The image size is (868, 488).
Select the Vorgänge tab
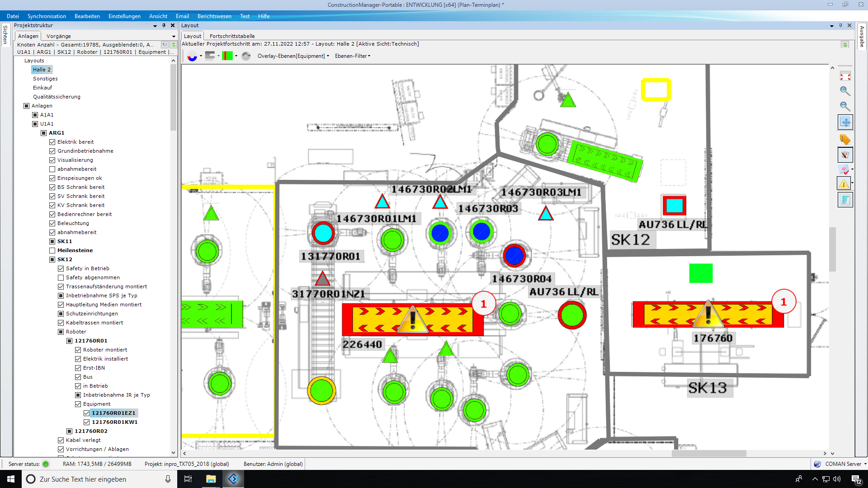pos(58,36)
